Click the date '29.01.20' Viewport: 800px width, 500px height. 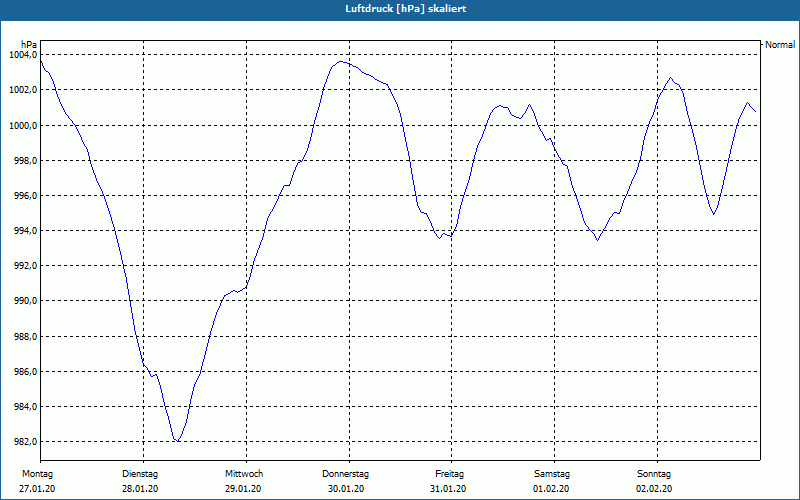(243, 489)
